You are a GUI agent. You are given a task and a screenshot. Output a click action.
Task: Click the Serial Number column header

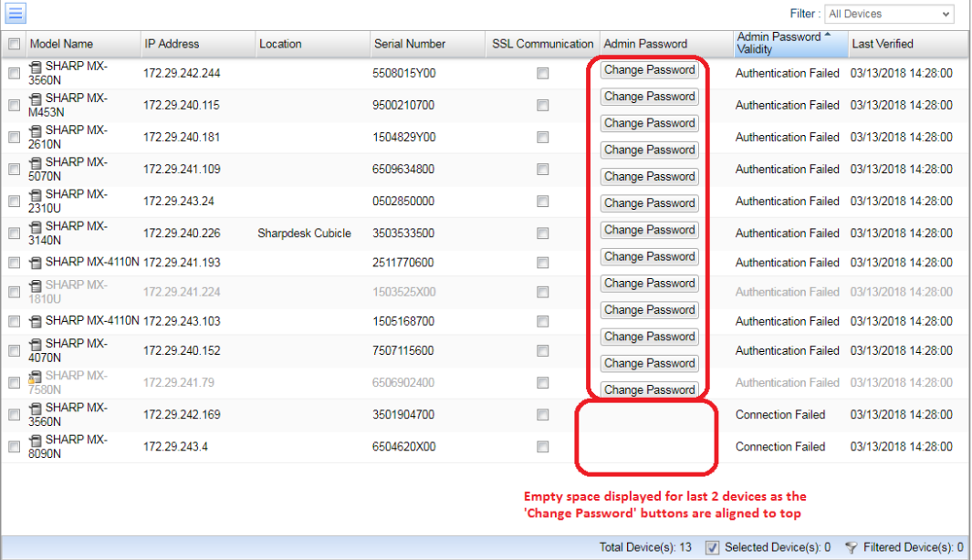point(410,44)
